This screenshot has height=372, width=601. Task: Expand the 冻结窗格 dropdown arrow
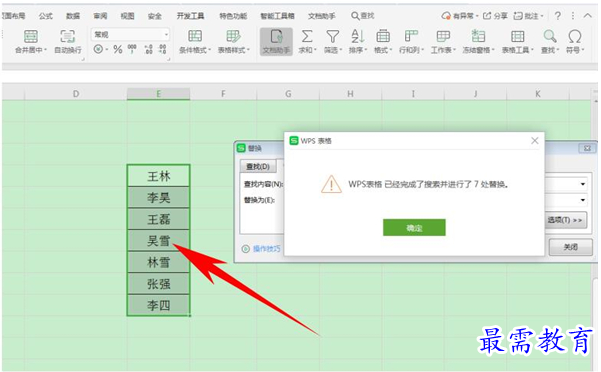click(493, 50)
